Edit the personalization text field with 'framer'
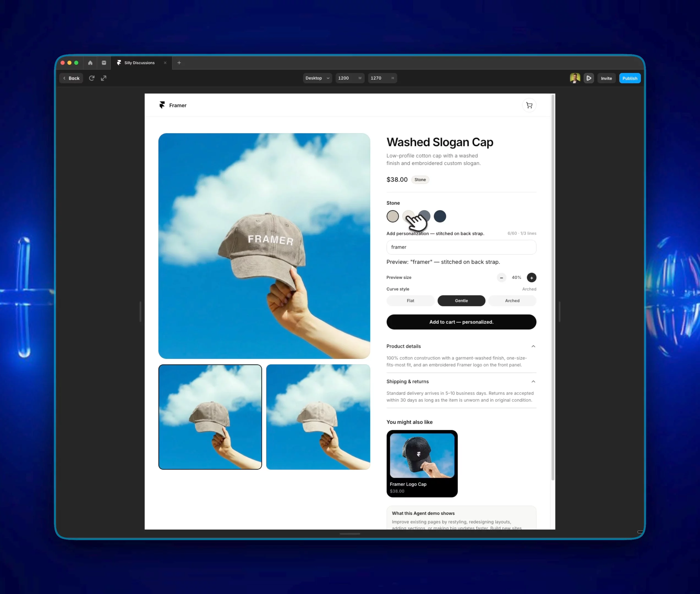The width and height of the screenshot is (700, 594). [x=461, y=247]
